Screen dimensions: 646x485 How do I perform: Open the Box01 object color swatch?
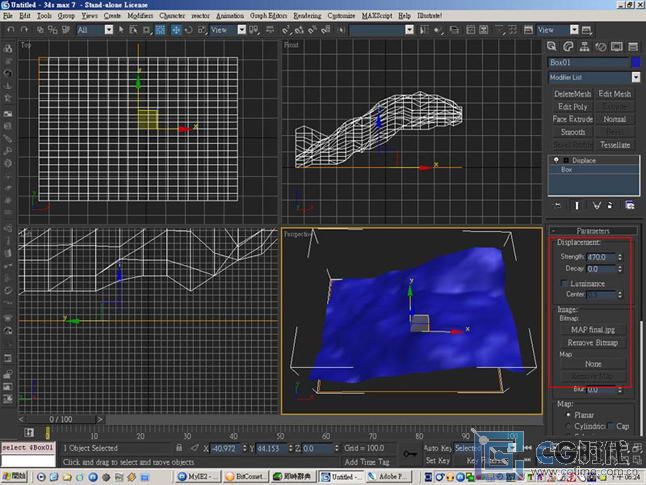[x=636, y=62]
